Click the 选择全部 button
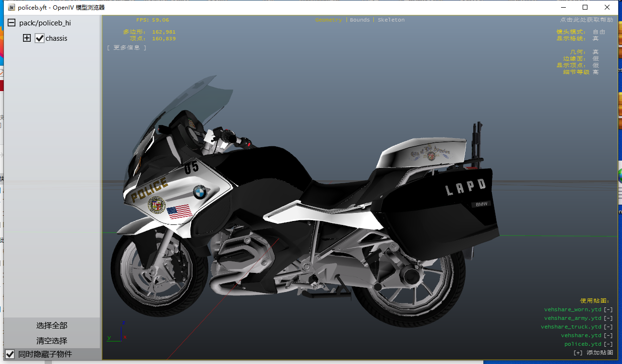Image resolution: width=622 pixels, height=364 pixels. click(x=52, y=326)
